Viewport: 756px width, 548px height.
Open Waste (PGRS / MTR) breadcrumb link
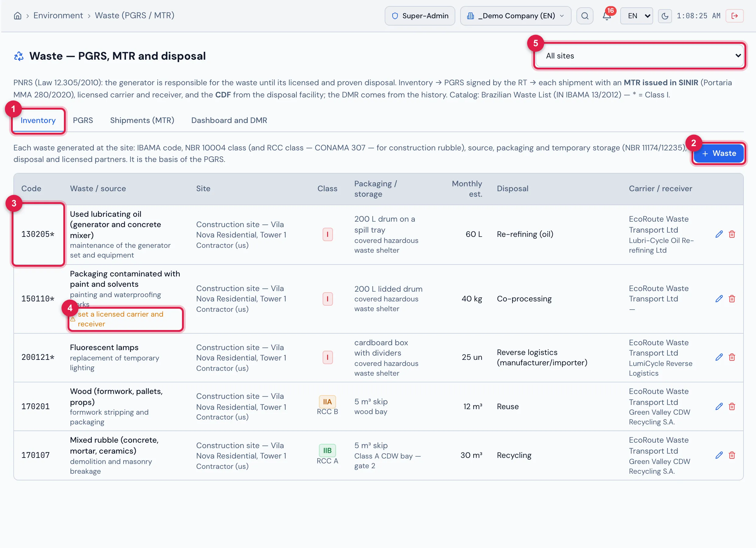coord(134,16)
